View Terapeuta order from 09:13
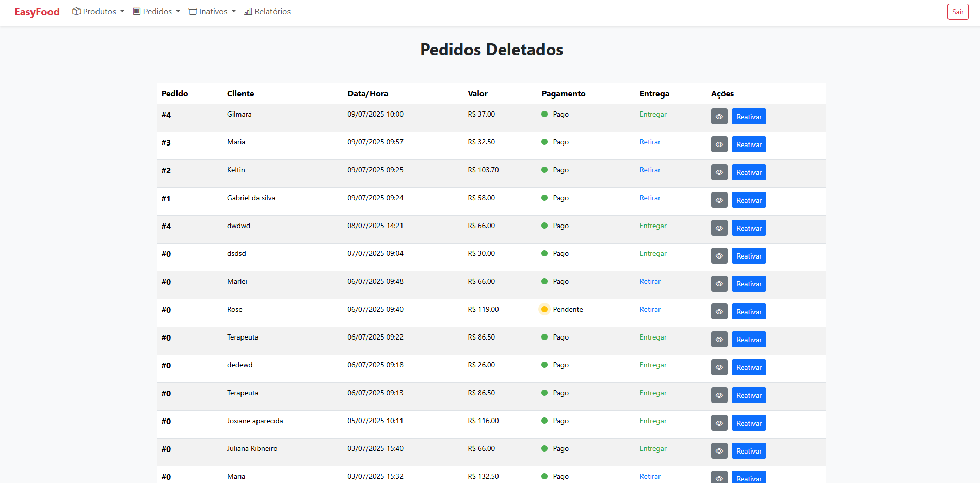Image resolution: width=980 pixels, height=483 pixels. (719, 395)
